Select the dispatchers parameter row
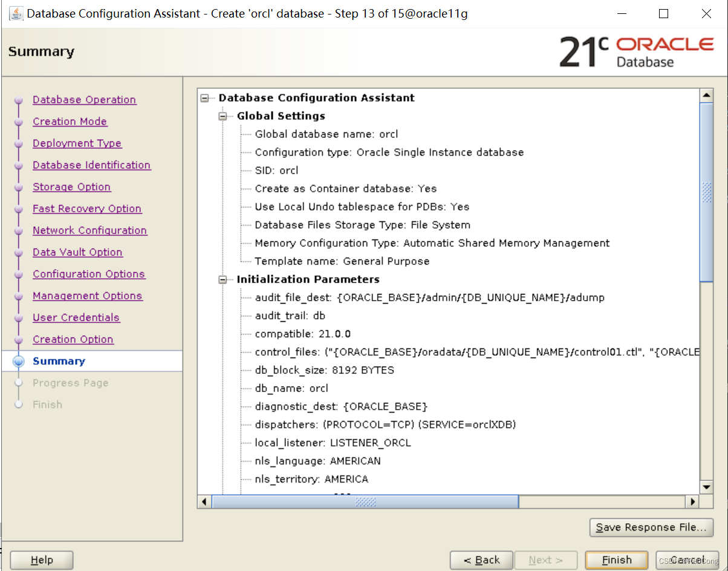Image resolution: width=728 pixels, height=571 pixels. pyautogui.click(x=385, y=425)
